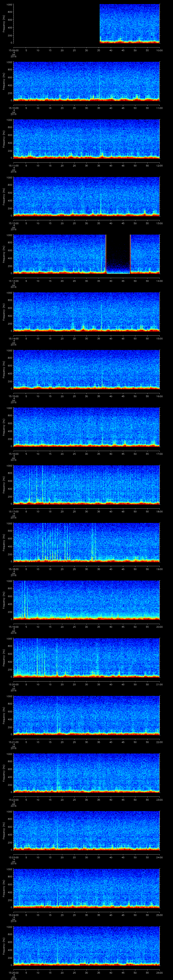Click the 15:11:00 start time label
The image size is (173, 980).
[x=13, y=166]
